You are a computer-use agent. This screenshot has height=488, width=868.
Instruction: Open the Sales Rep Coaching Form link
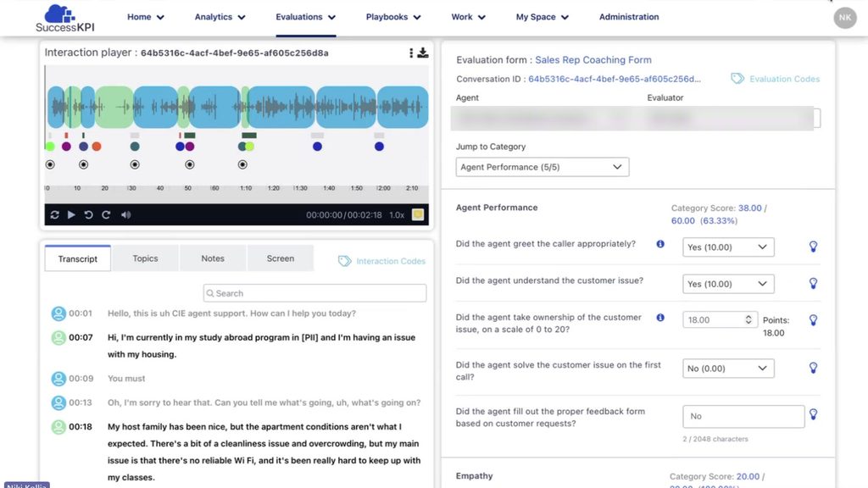pyautogui.click(x=593, y=60)
